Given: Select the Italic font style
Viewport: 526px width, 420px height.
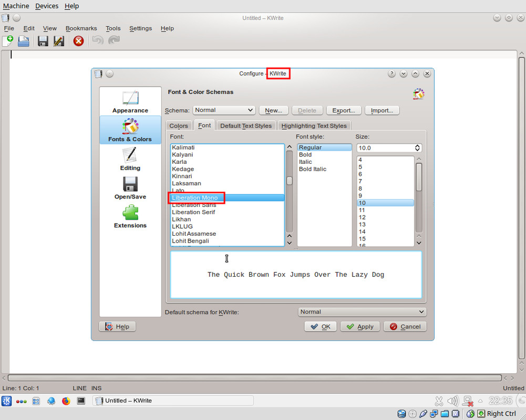Looking at the screenshot, I should click(324, 162).
